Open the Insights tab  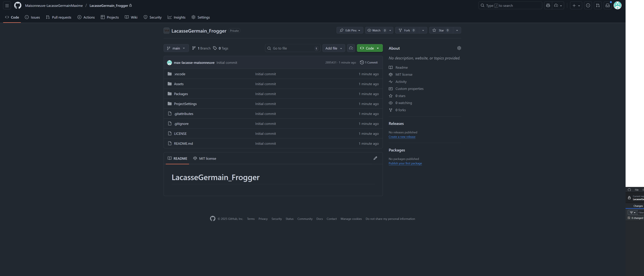176,17
